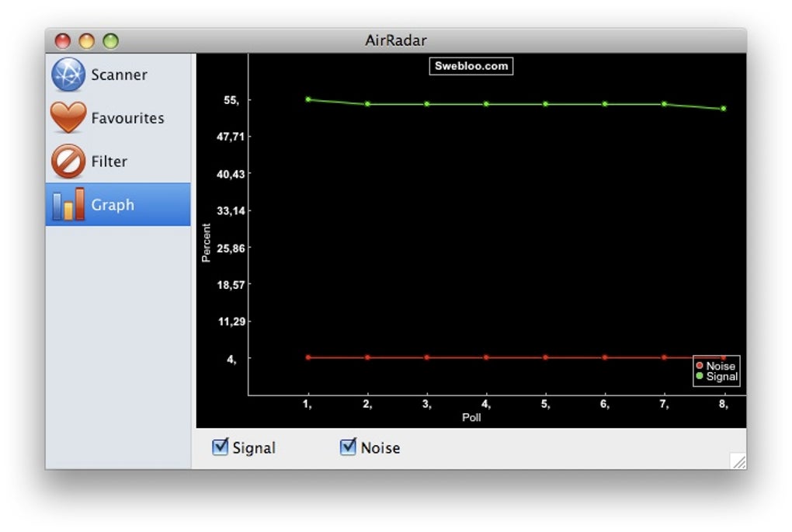
Task: Close the AirRadar window with red button
Action: point(63,41)
